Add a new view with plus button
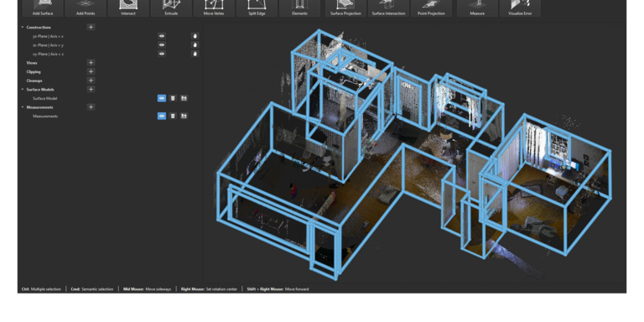 click(x=91, y=62)
